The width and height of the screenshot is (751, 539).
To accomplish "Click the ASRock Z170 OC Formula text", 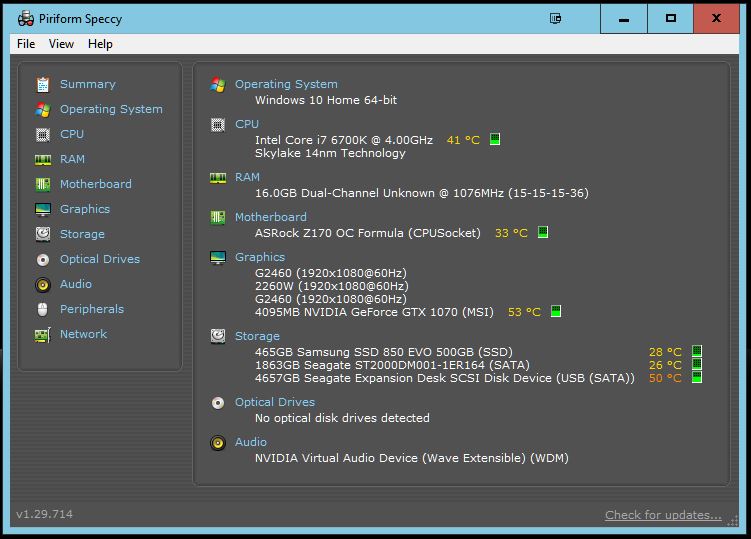I will point(368,233).
